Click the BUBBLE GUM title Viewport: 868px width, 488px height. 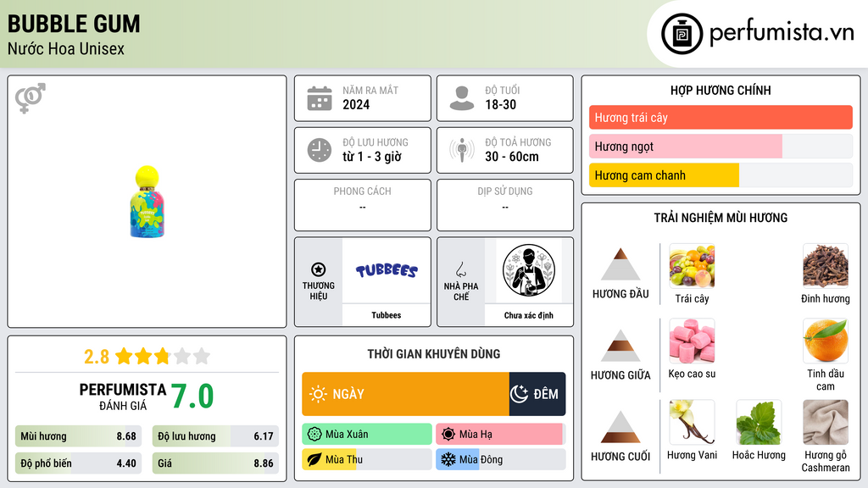[x=75, y=24]
